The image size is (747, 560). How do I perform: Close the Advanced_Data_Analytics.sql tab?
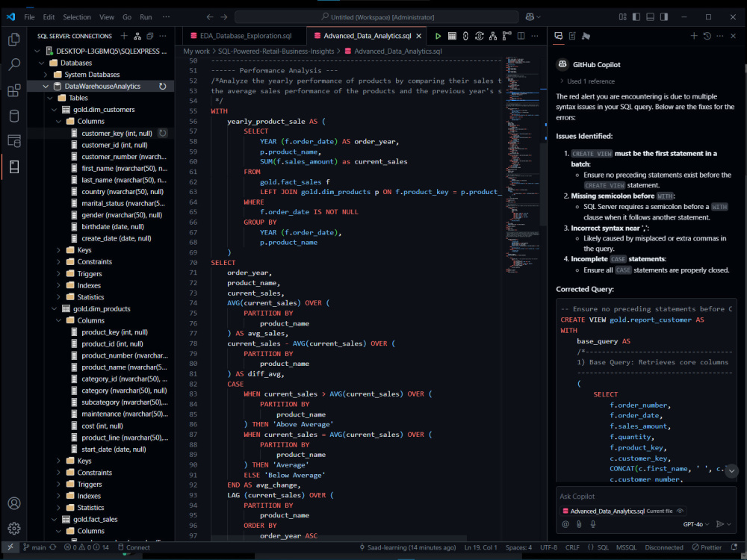coord(419,36)
